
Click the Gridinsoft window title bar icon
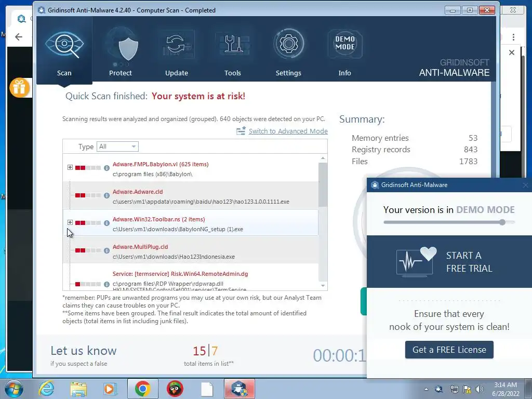[42, 10]
